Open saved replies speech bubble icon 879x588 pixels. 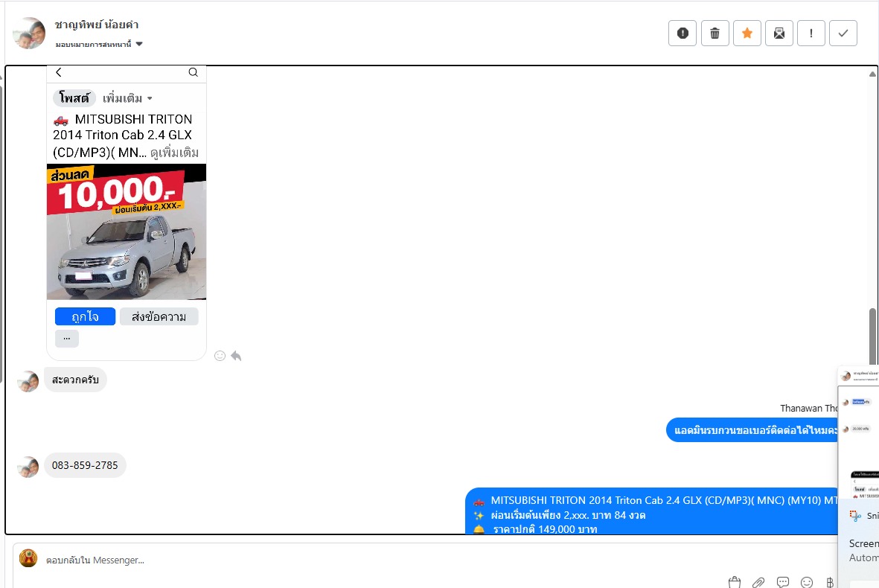pos(783,583)
